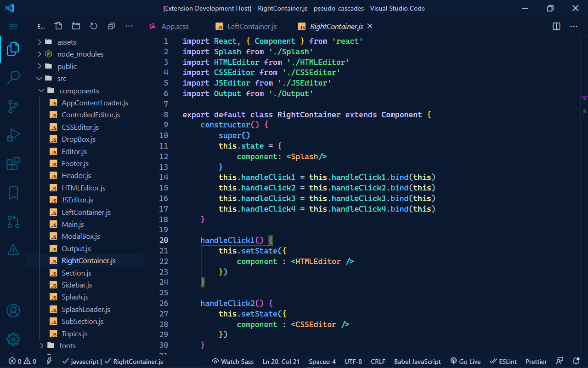Open Topics.js file
The width and height of the screenshot is (588, 368).
pyautogui.click(x=74, y=333)
